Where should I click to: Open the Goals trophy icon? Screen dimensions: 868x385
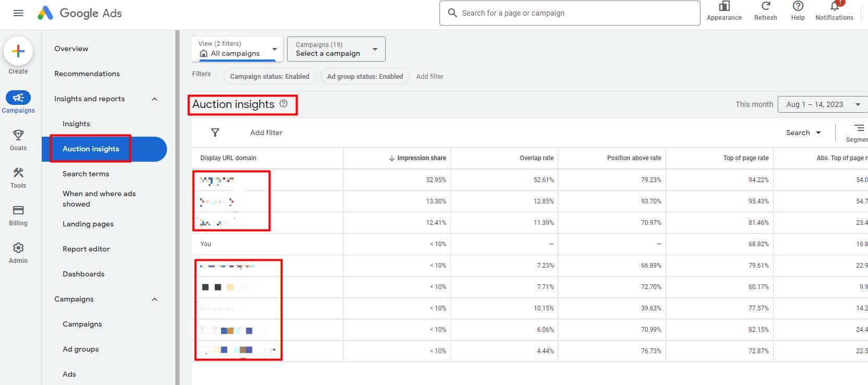[x=18, y=136]
